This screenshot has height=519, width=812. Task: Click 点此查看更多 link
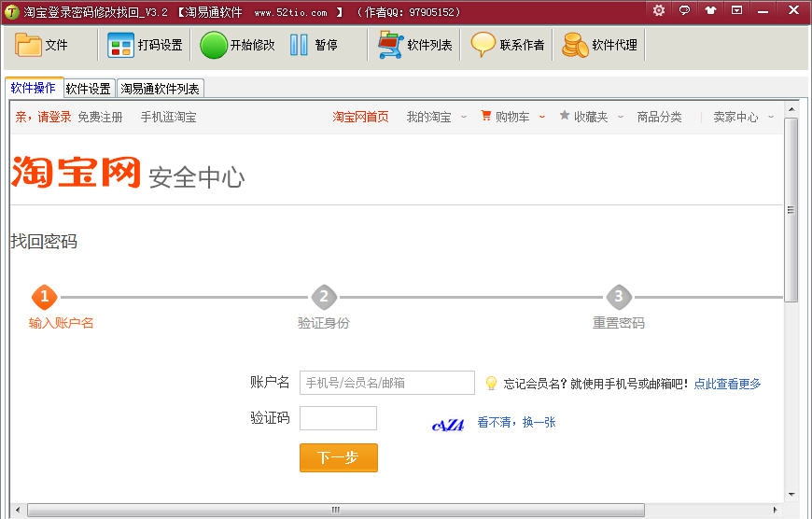727,384
